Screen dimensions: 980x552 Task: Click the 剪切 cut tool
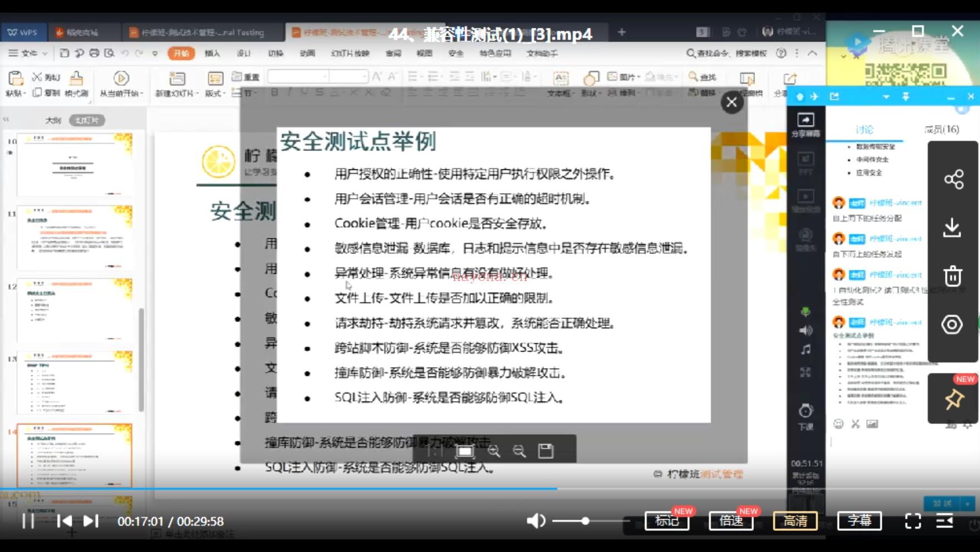click(x=47, y=77)
